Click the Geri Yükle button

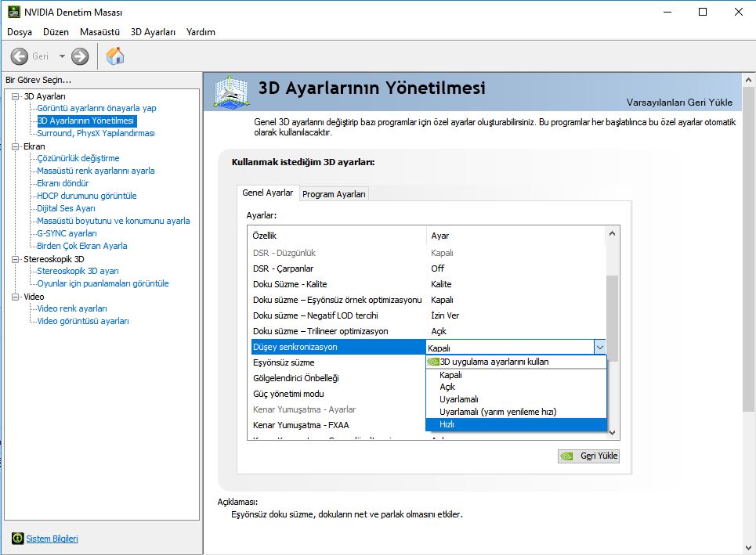coord(588,456)
